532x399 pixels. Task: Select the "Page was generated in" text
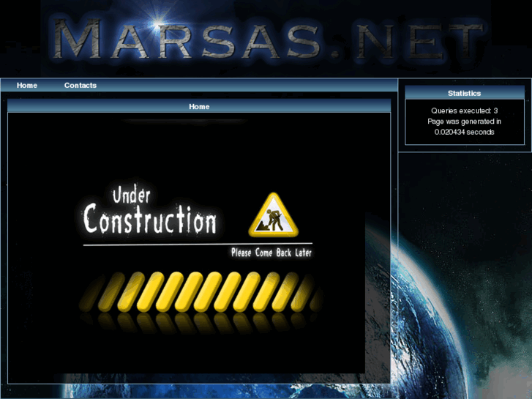[x=465, y=122]
